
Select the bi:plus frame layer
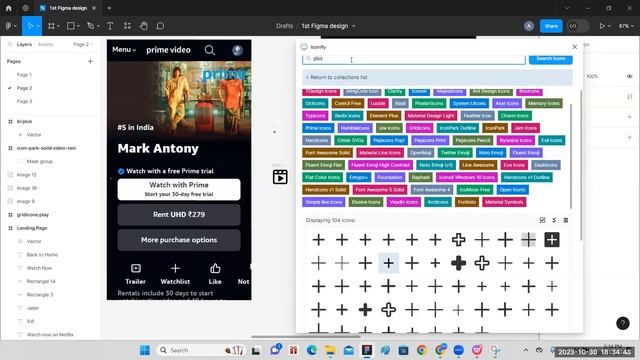(x=24, y=121)
